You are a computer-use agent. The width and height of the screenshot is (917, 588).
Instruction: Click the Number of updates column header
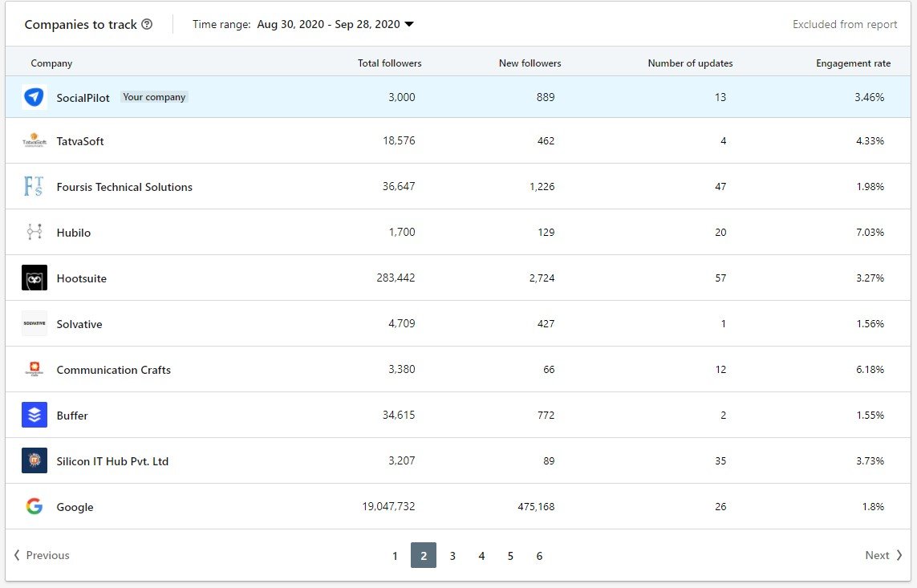(690, 63)
